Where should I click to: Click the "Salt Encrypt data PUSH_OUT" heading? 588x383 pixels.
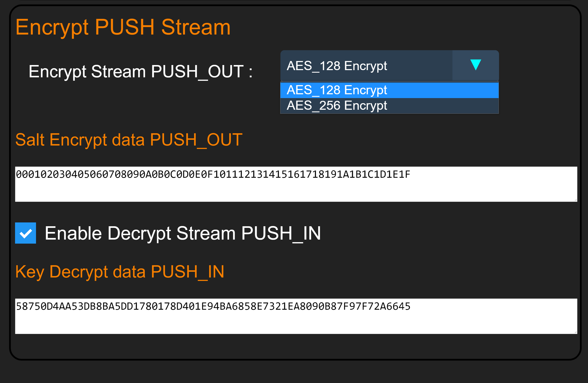click(x=129, y=140)
